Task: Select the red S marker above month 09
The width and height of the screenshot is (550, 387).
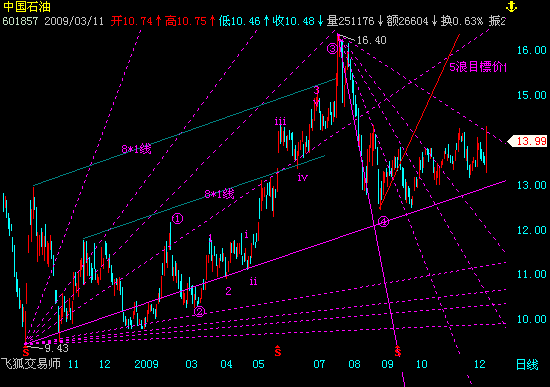Action: (397, 351)
